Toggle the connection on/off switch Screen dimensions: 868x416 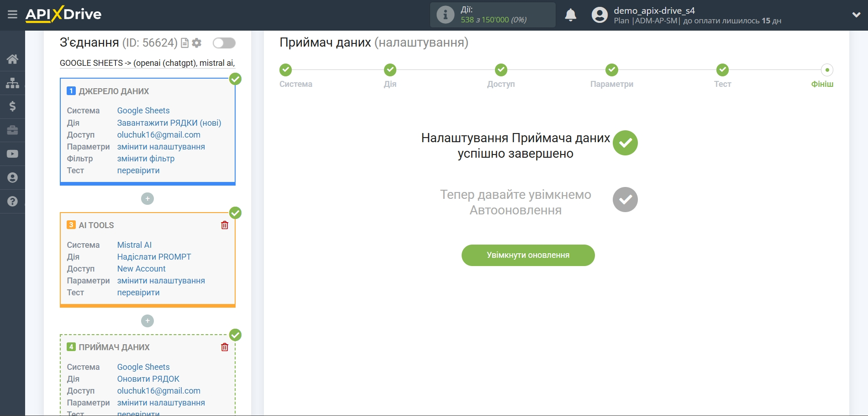point(224,43)
